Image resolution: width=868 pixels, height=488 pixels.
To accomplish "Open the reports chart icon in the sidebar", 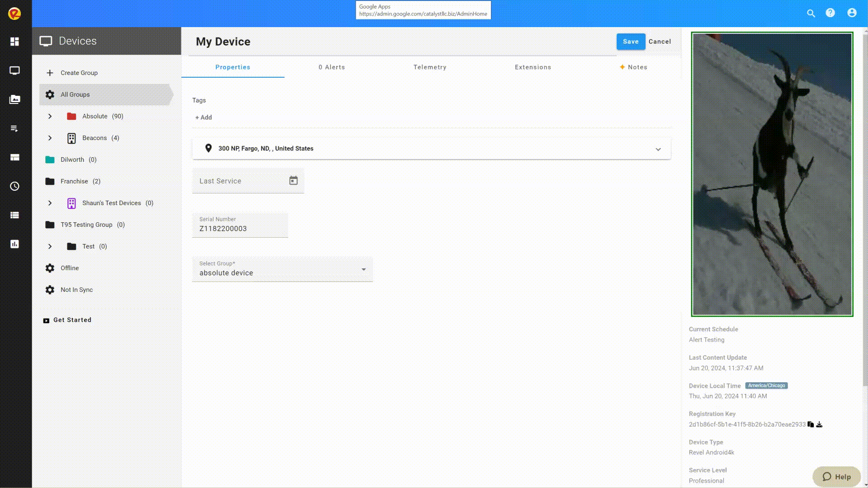I will pos(14,244).
